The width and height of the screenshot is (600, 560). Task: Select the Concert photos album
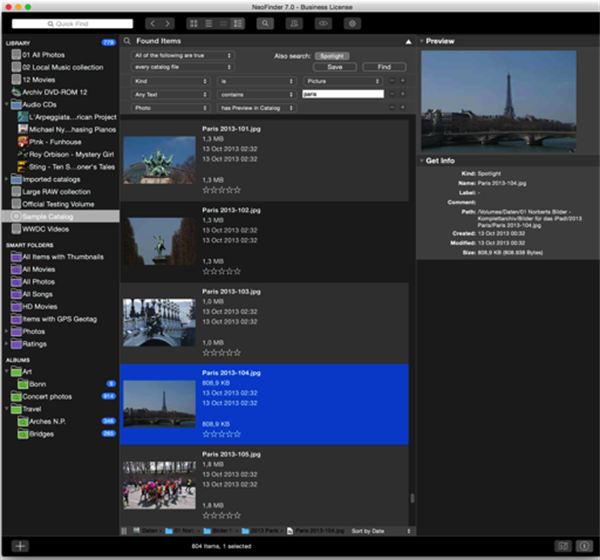coord(47,397)
